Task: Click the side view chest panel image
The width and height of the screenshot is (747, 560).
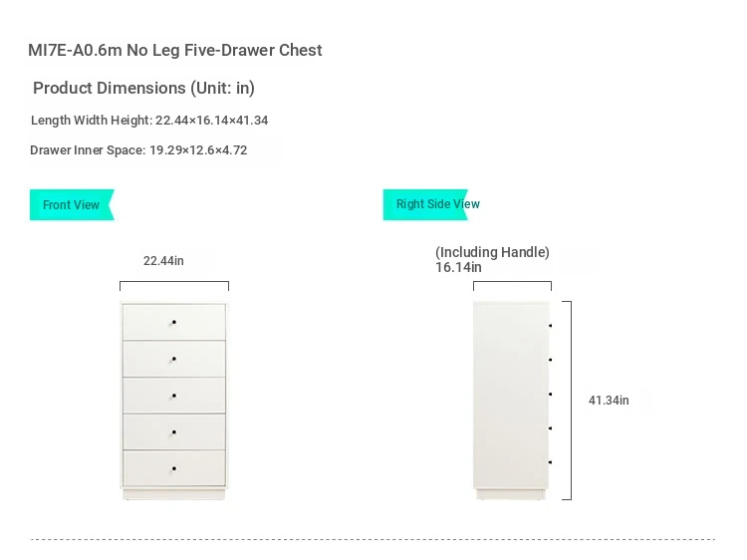Action: [511, 400]
